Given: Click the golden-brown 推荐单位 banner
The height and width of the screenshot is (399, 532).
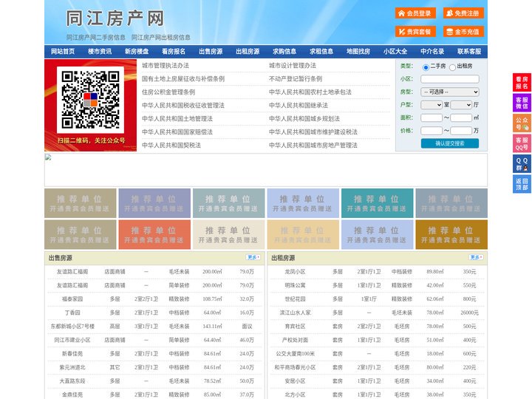Looking at the screenshot, I should pos(451,235).
